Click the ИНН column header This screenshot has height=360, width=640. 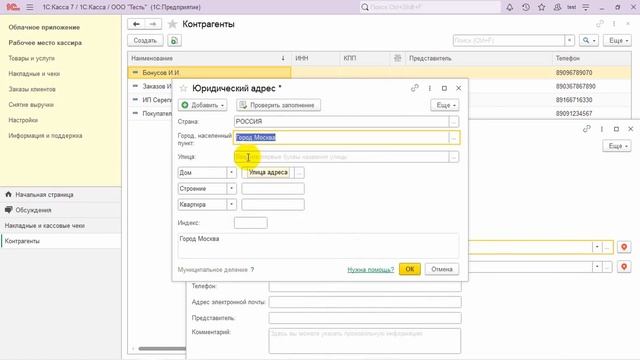pos(316,58)
